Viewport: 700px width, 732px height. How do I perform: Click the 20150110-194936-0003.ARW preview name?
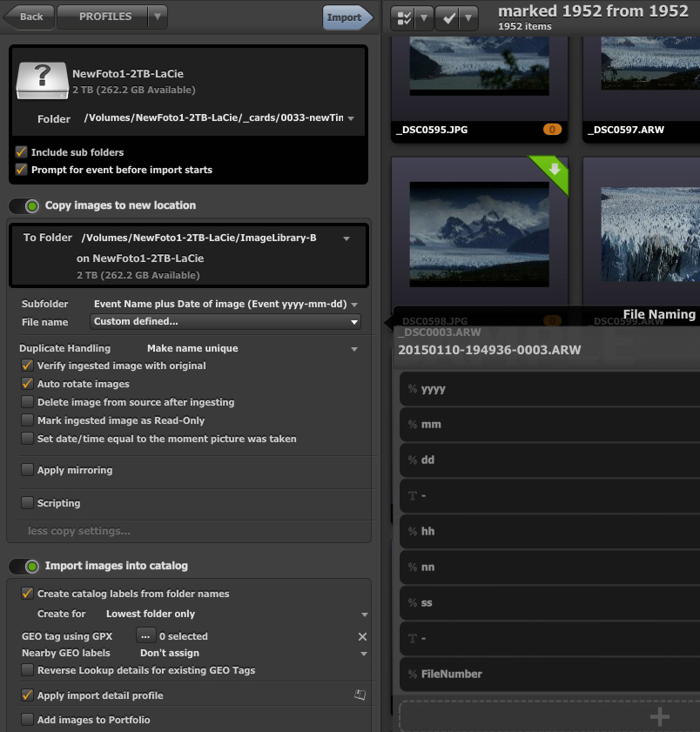click(489, 350)
